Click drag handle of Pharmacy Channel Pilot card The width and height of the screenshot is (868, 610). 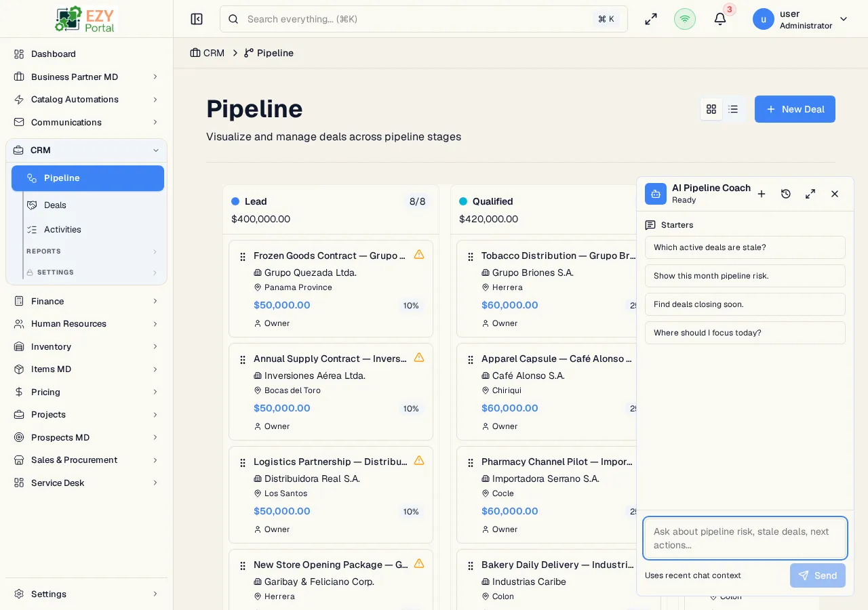[471, 463]
